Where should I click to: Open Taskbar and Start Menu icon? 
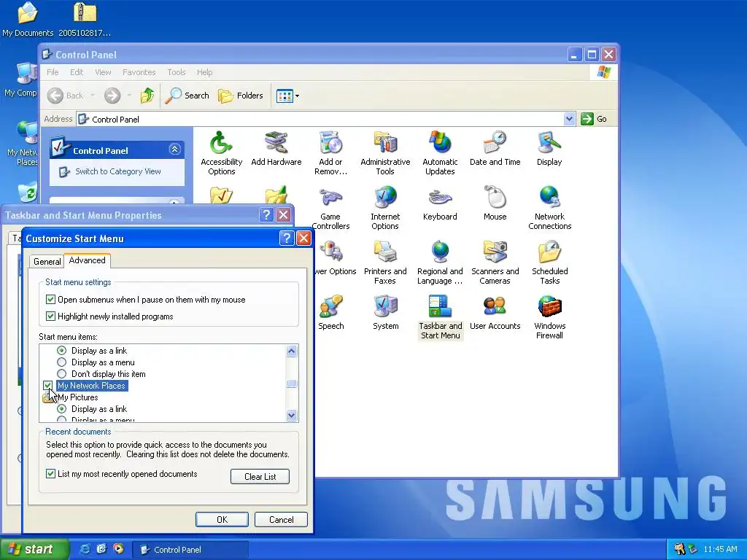tap(440, 318)
